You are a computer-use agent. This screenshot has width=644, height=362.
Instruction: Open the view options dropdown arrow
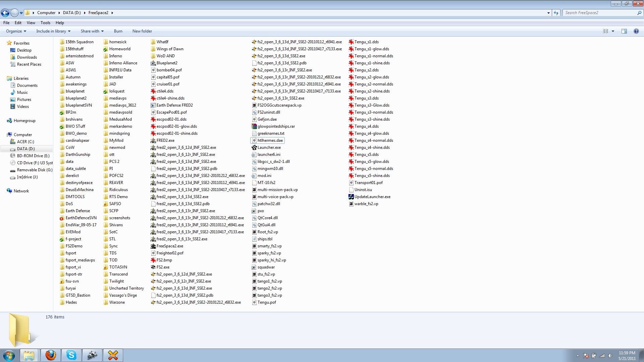click(613, 31)
